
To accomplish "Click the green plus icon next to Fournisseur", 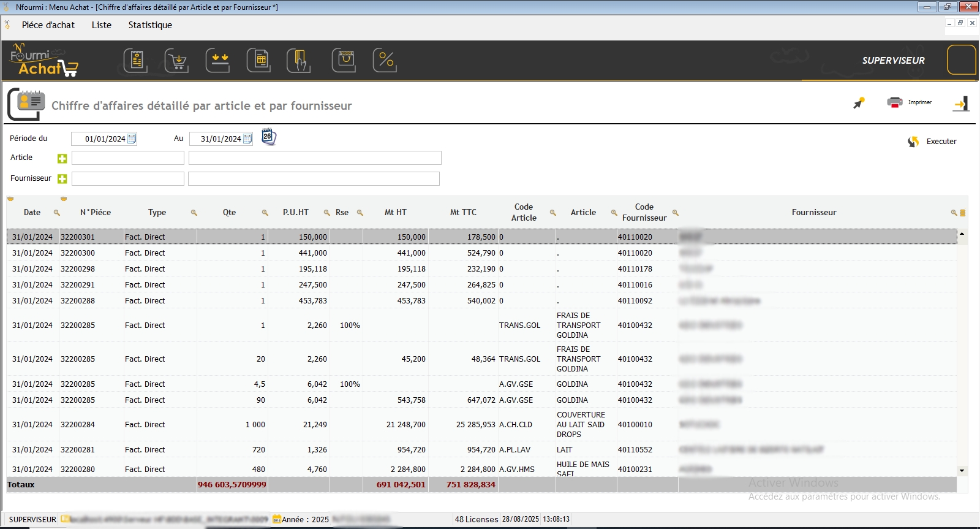I will [62, 179].
